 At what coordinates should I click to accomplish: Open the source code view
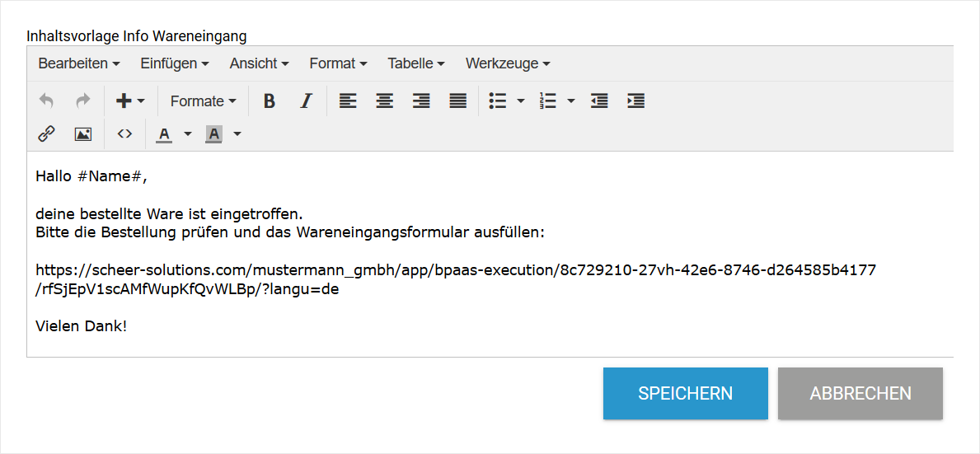point(124,133)
